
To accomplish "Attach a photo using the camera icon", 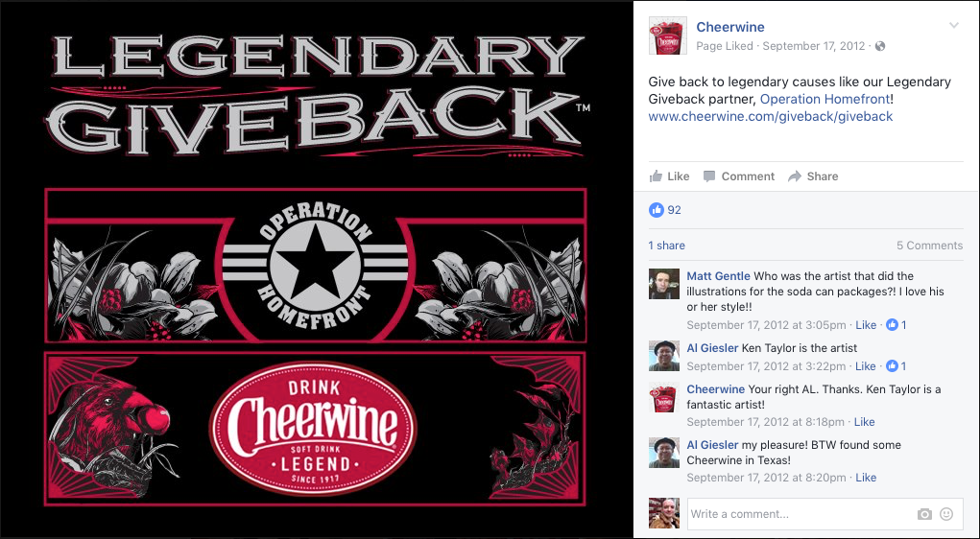I will (924, 514).
